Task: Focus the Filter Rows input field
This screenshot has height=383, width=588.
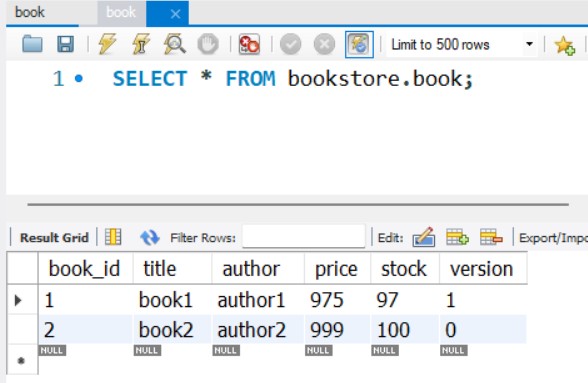Action: click(x=304, y=237)
